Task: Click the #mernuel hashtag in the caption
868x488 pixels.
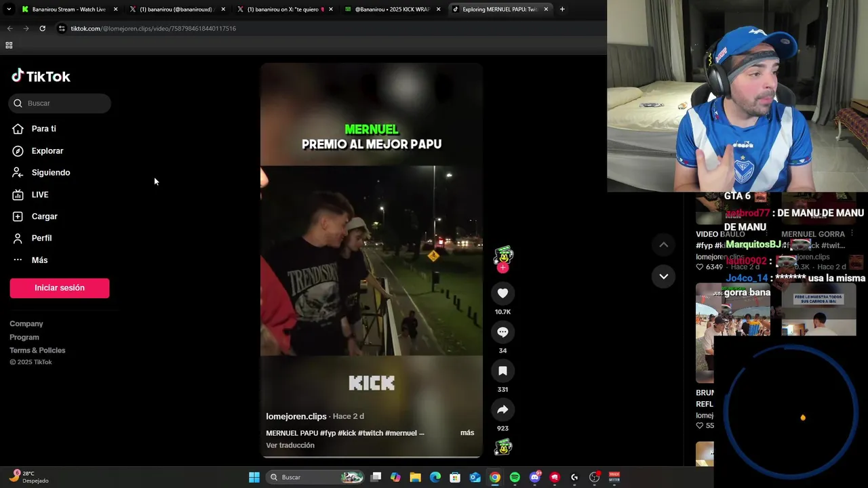Action: [401, 433]
